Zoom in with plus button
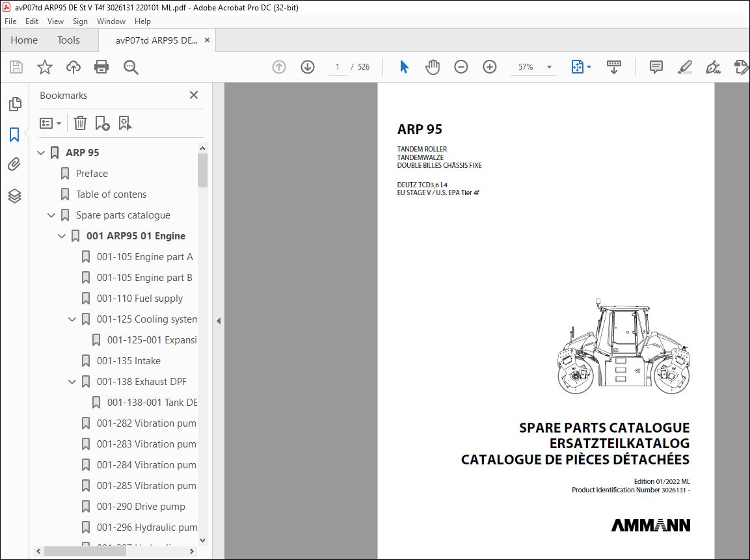Image resolution: width=750 pixels, height=560 pixels. click(x=490, y=67)
